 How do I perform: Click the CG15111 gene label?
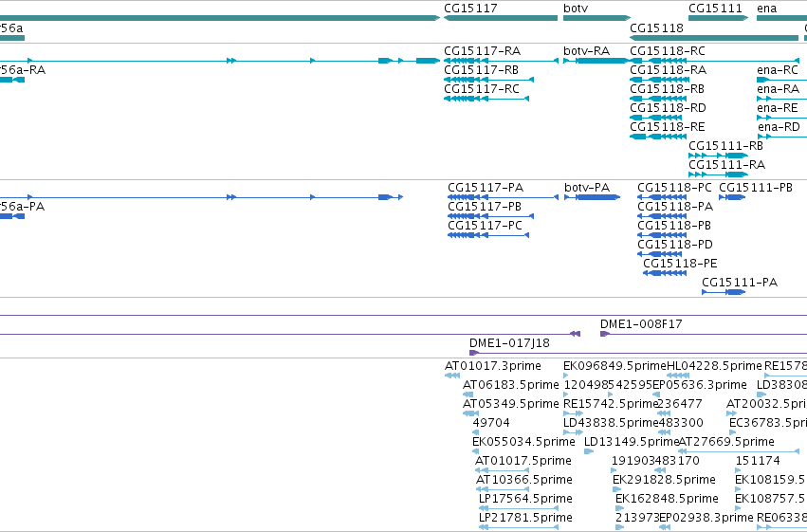pos(715,9)
